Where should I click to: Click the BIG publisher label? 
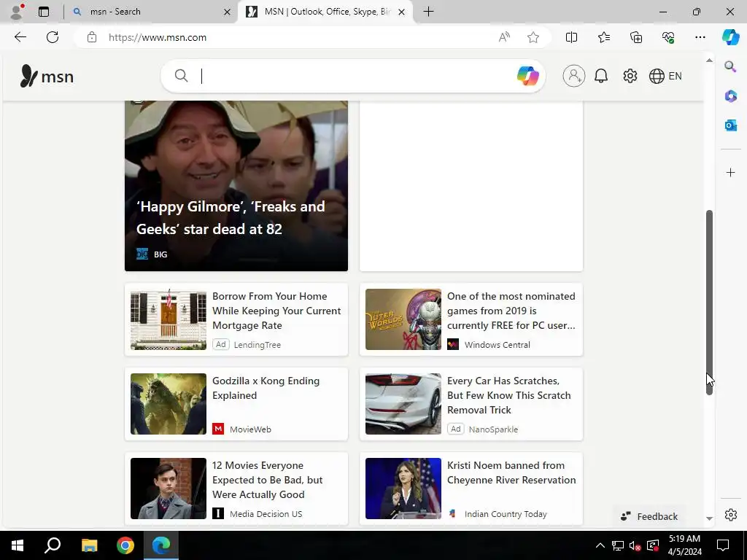160,254
